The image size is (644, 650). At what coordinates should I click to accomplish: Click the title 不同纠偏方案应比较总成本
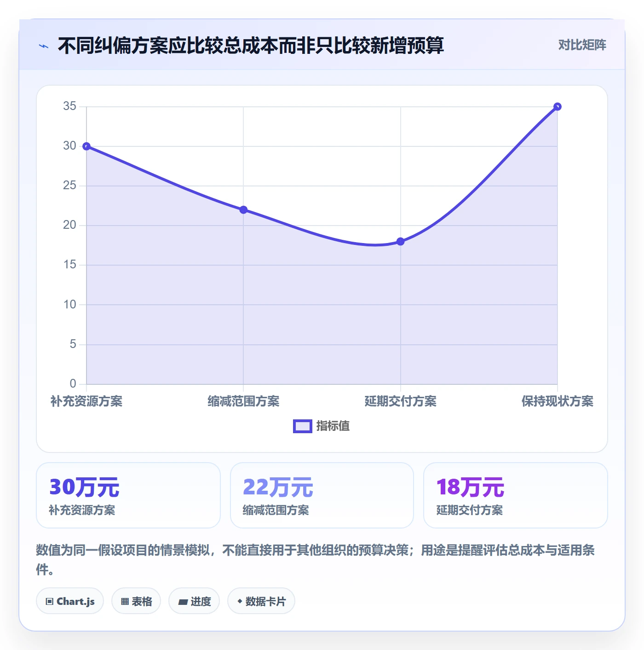pyautogui.click(x=251, y=46)
